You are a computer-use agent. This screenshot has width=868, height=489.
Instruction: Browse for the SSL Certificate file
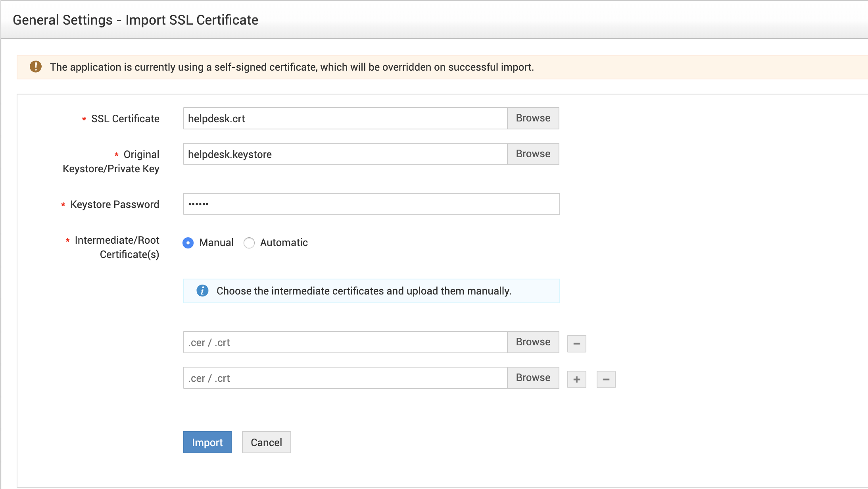[x=533, y=118]
